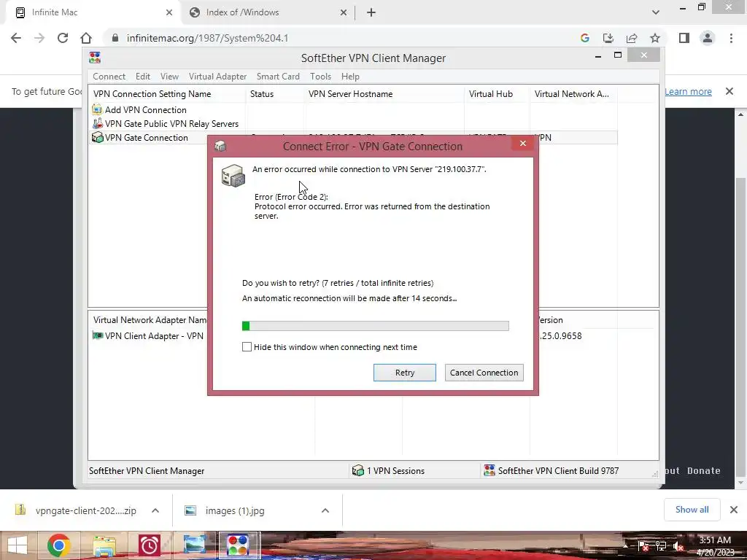Click SoftEther VPN Client Build status icon
The height and width of the screenshot is (560, 747).
(489, 470)
